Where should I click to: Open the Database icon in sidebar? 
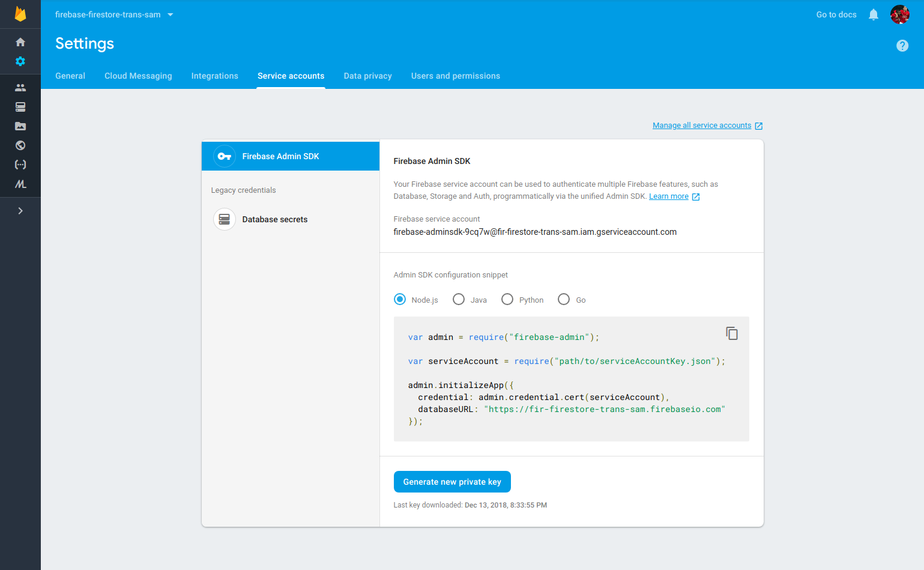[x=20, y=107]
